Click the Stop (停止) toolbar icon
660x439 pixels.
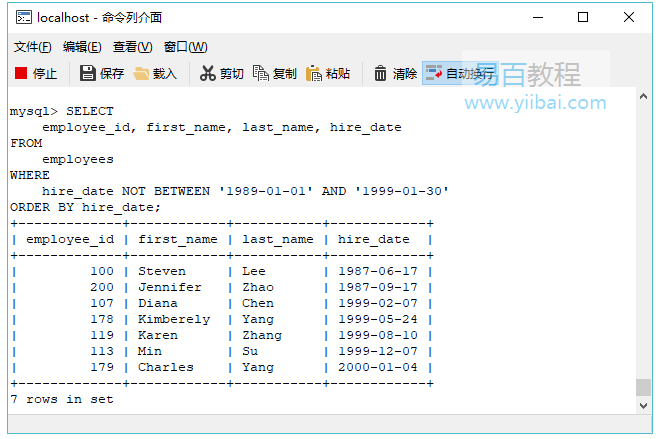pos(21,73)
